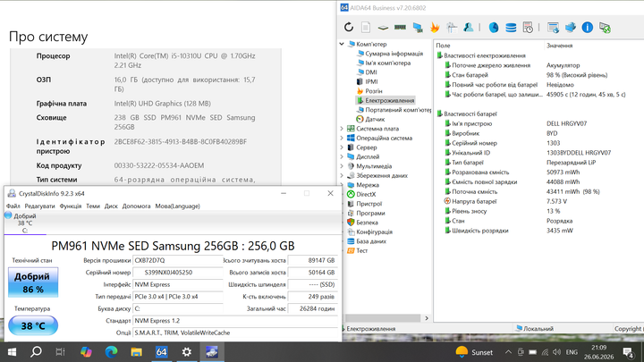The height and width of the screenshot is (362, 644).
Task: Expand the Мультимедіа tree node
Action: point(342,166)
